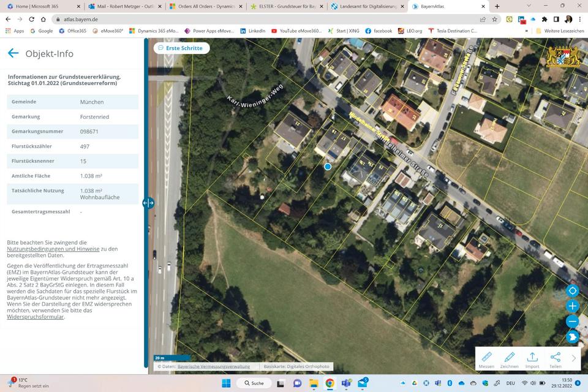Click the blue parcel marker on the map
This screenshot has height=392, width=588.
pyautogui.click(x=328, y=167)
